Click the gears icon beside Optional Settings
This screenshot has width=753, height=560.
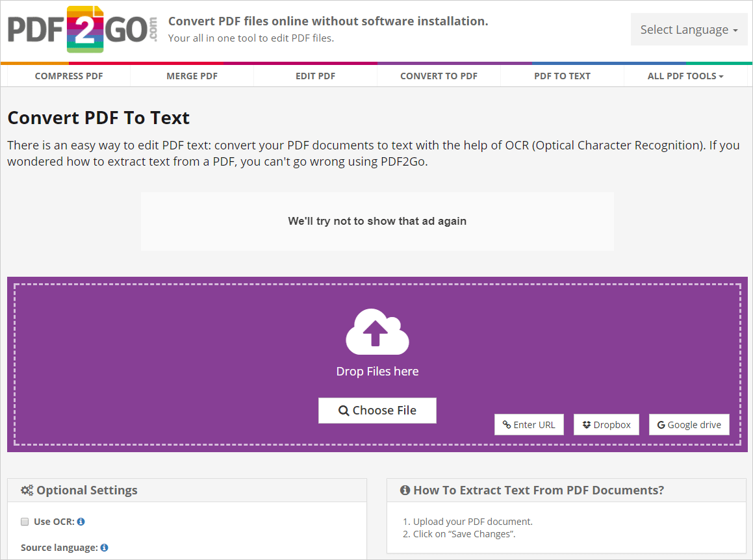(27, 490)
